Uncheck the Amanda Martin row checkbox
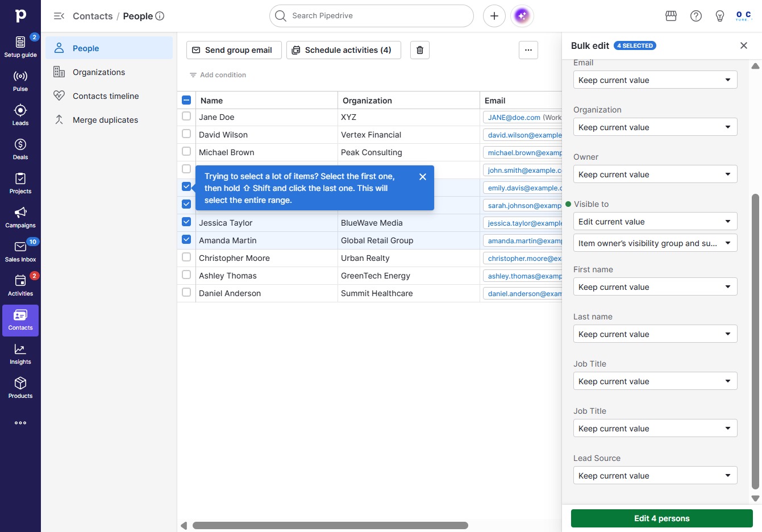Image resolution: width=762 pixels, height=532 pixels. click(186, 240)
